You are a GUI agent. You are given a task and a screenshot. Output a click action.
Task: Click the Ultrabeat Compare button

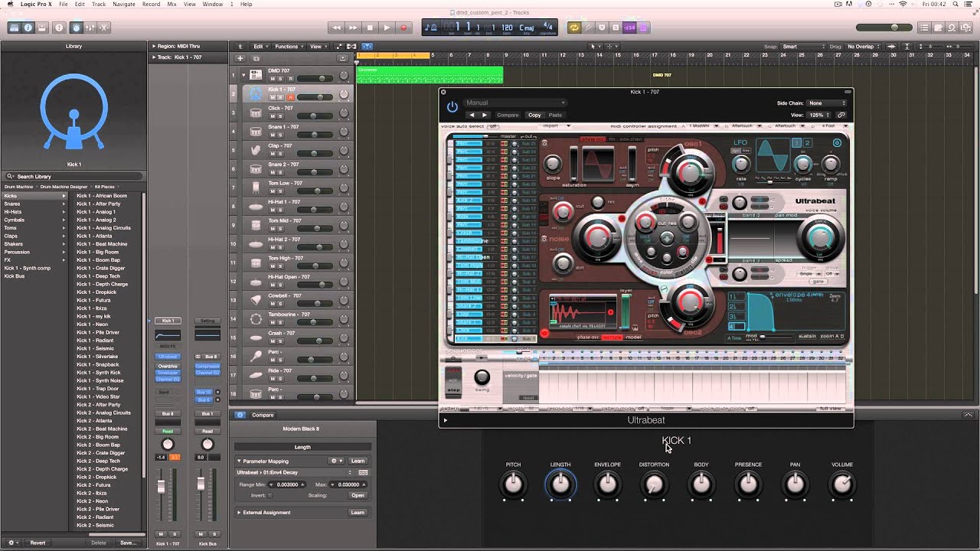click(x=508, y=115)
